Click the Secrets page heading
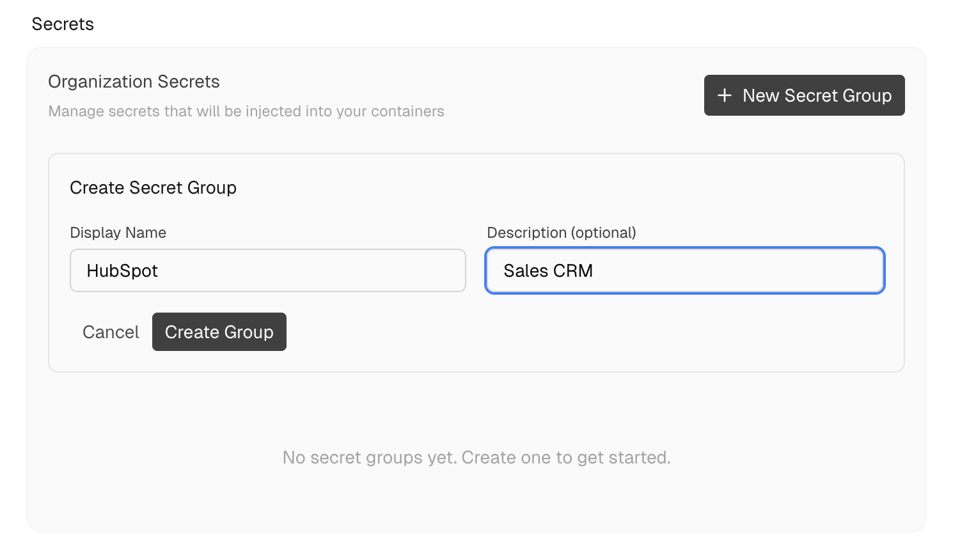The image size is (953, 560). pyautogui.click(x=63, y=24)
